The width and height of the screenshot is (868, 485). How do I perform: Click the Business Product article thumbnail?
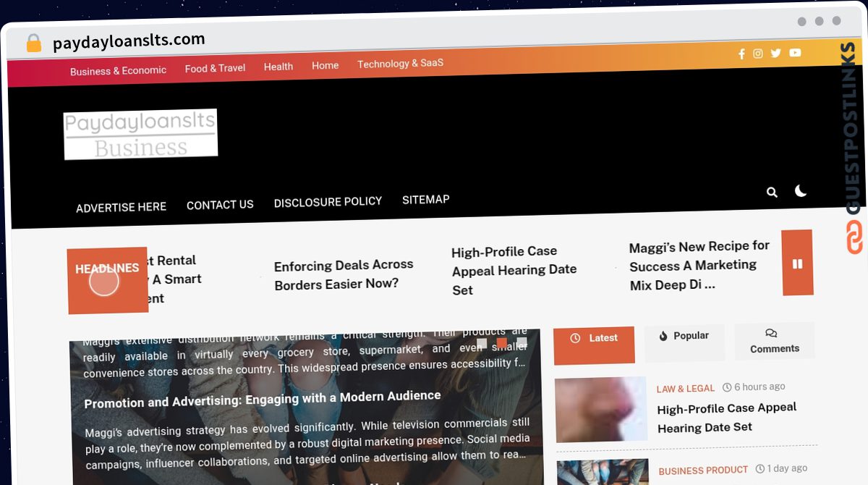pos(603,472)
